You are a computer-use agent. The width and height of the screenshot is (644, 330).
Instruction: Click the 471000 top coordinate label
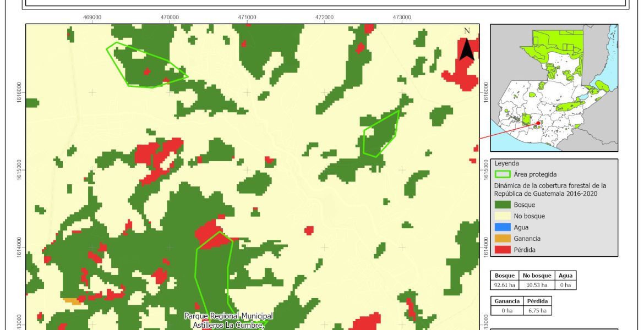coord(247,18)
